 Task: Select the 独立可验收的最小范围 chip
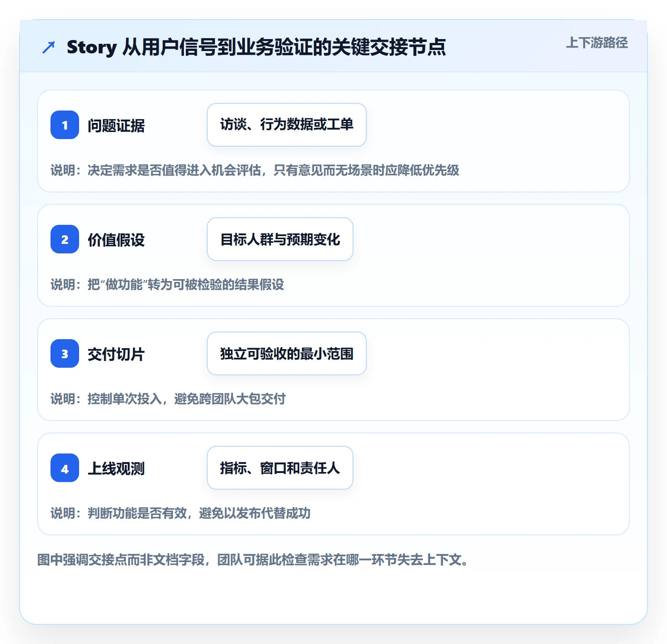[x=287, y=353]
